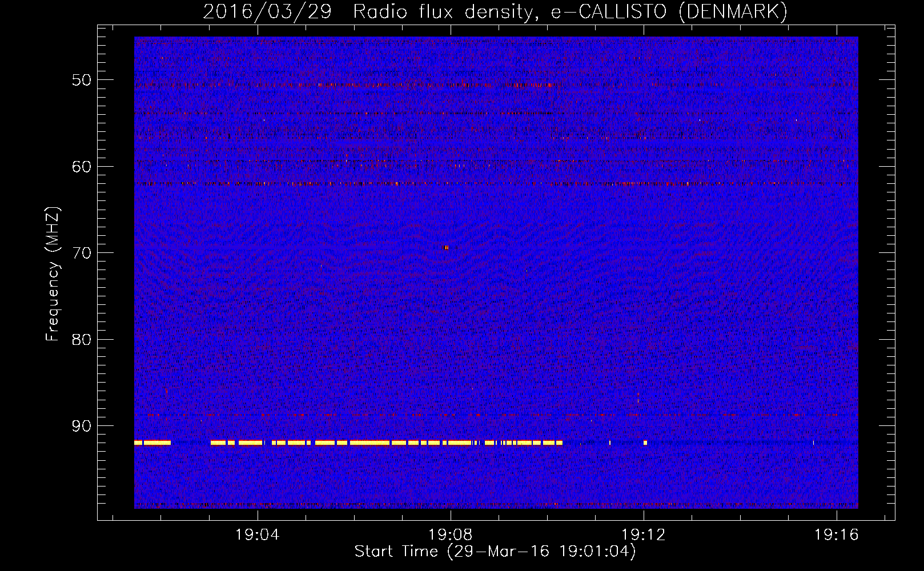Click the 'Frequency (MHZ)' axis label
The width and height of the screenshot is (924, 571).
coord(53,274)
